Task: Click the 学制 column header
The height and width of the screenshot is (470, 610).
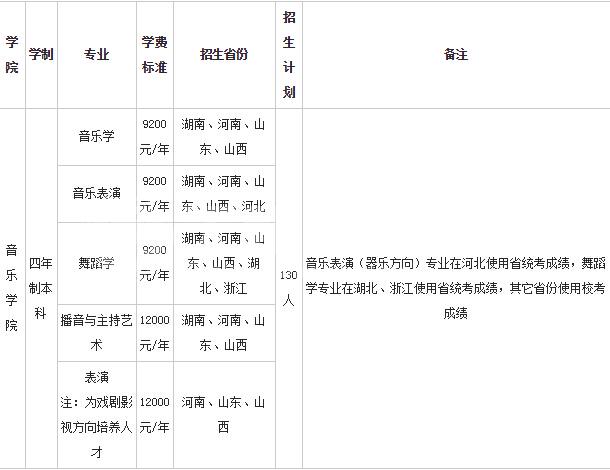Action: pyautogui.click(x=41, y=55)
